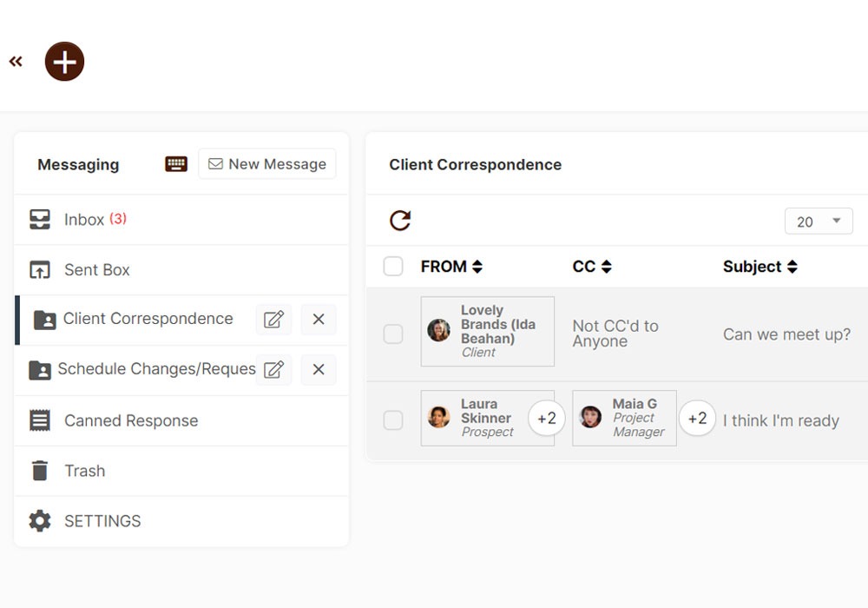Expand the +2 senders badge on Laura's message

click(x=547, y=418)
